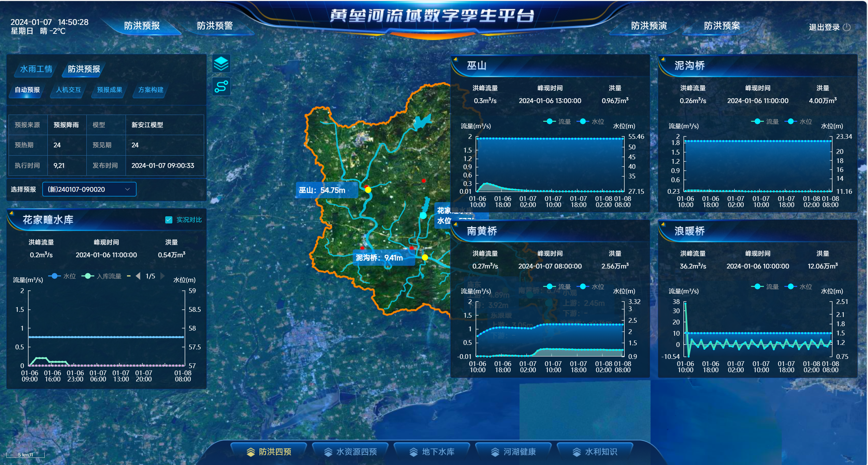This screenshot has height=465, width=868.
Task: Open 防洪预演 in top navigation
Action: pos(649,26)
